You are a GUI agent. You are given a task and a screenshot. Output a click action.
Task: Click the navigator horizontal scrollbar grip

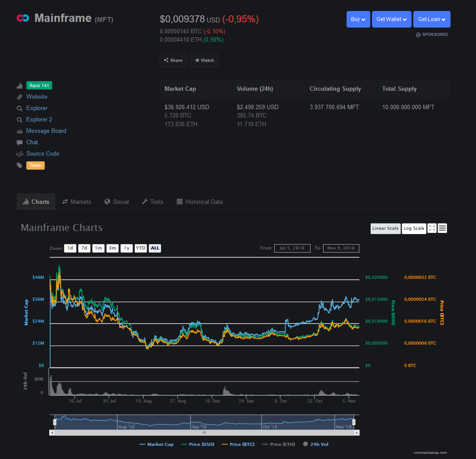tap(204, 433)
